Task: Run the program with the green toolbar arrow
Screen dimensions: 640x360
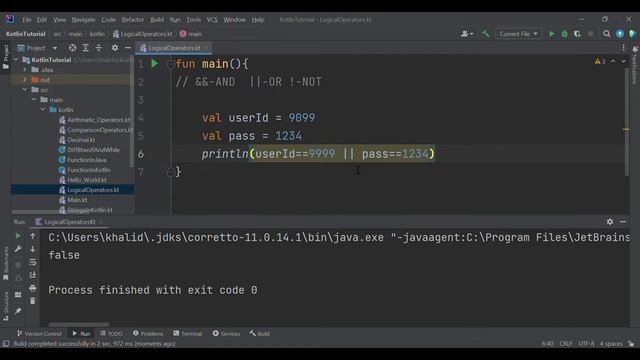Action: point(551,34)
